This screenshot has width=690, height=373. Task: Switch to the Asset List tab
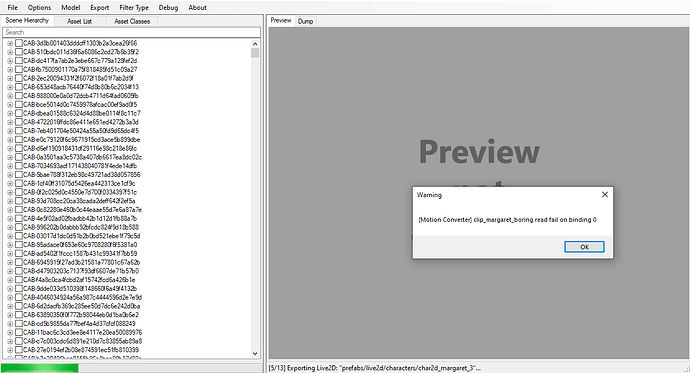click(79, 21)
